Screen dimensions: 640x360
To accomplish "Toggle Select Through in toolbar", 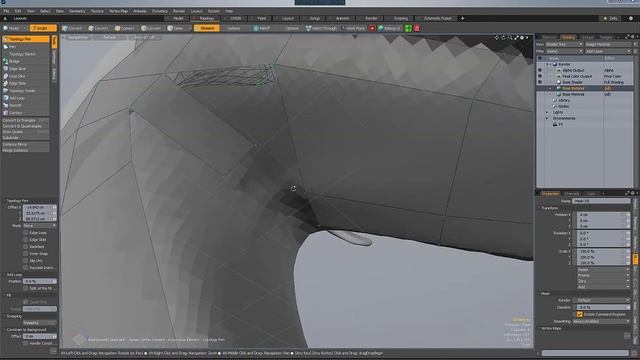I will click(x=321, y=28).
